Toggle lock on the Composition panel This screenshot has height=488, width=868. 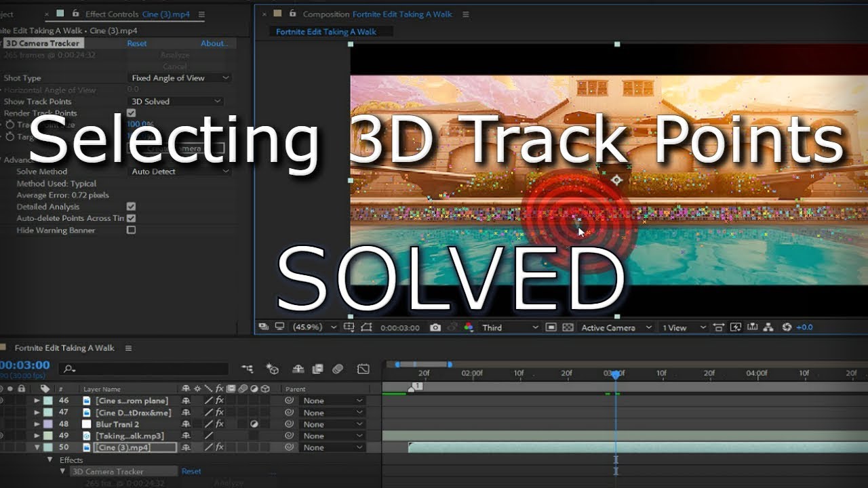292,14
